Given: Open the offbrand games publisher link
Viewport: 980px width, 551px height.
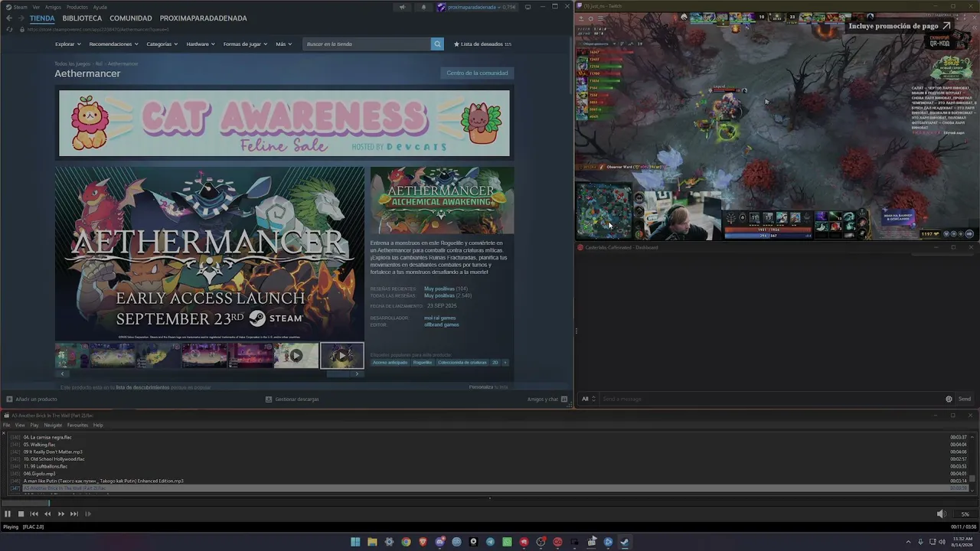Looking at the screenshot, I should click(442, 324).
